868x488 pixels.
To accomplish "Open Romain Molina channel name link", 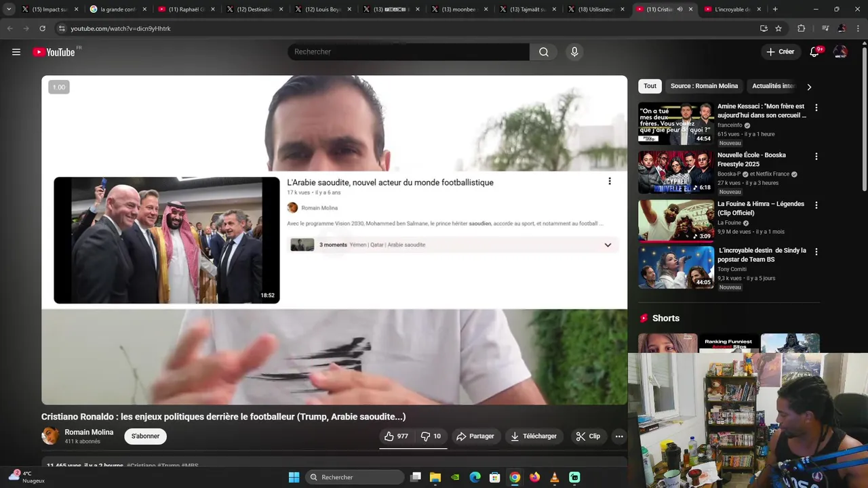I will point(89,432).
